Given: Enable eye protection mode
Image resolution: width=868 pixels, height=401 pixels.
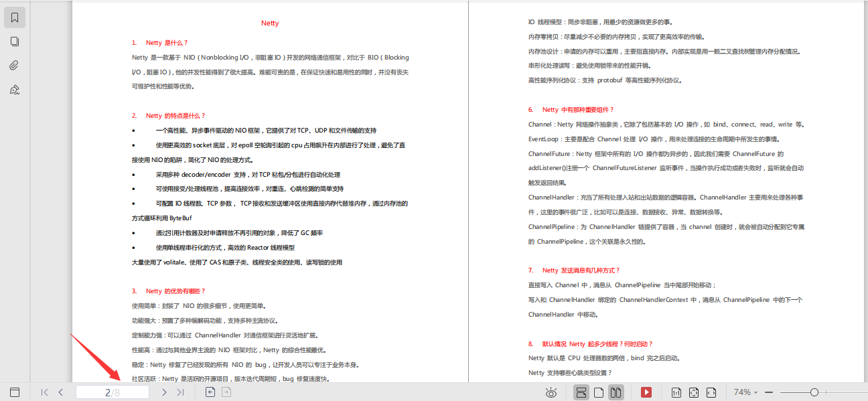Looking at the screenshot, I should 551,392.
